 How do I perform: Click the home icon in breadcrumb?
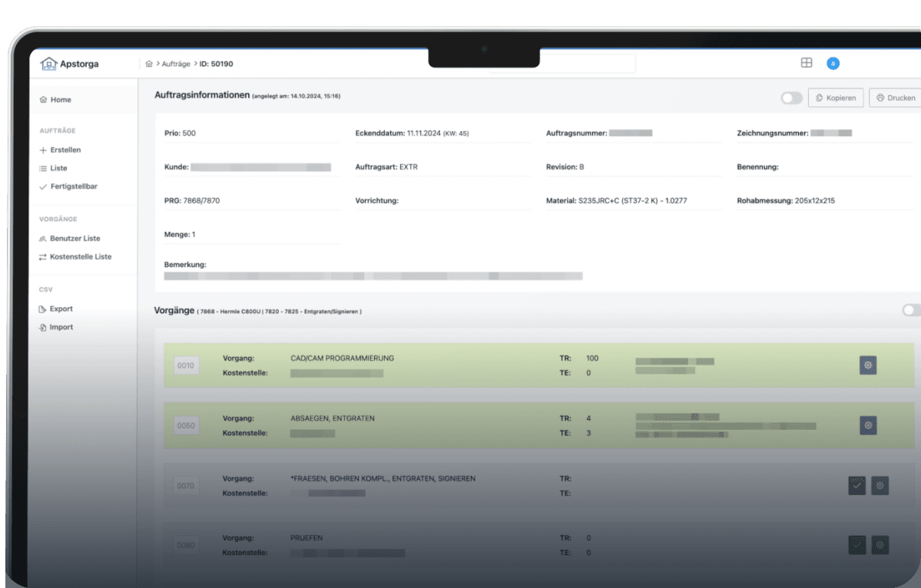coord(149,64)
